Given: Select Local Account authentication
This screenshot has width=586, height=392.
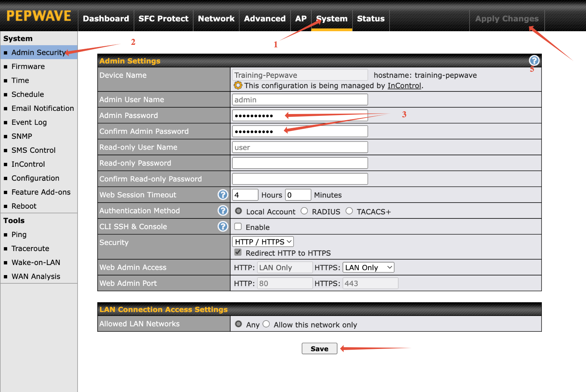Looking at the screenshot, I should (238, 211).
